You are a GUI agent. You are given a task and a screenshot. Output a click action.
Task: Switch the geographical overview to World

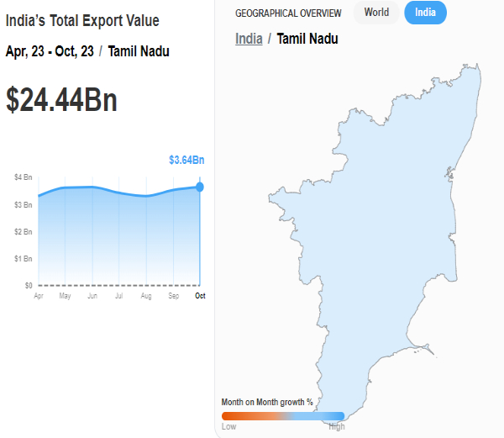[x=376, y=13]
